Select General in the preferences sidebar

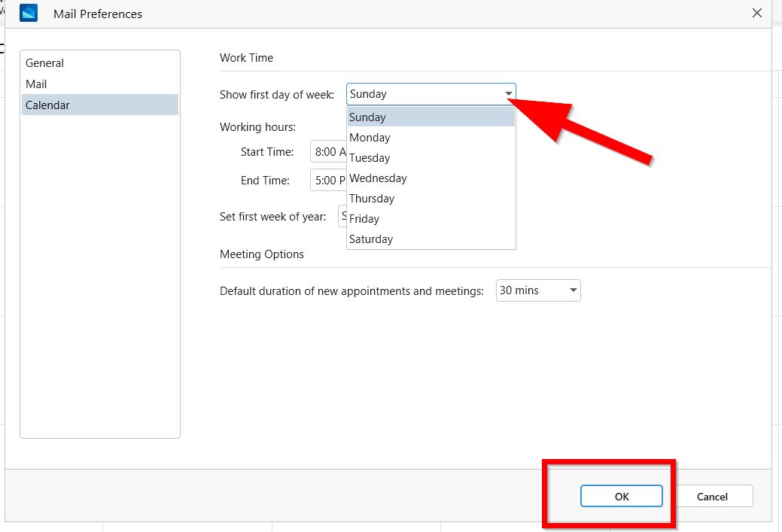pyautogui.click(x=100, y=63)
